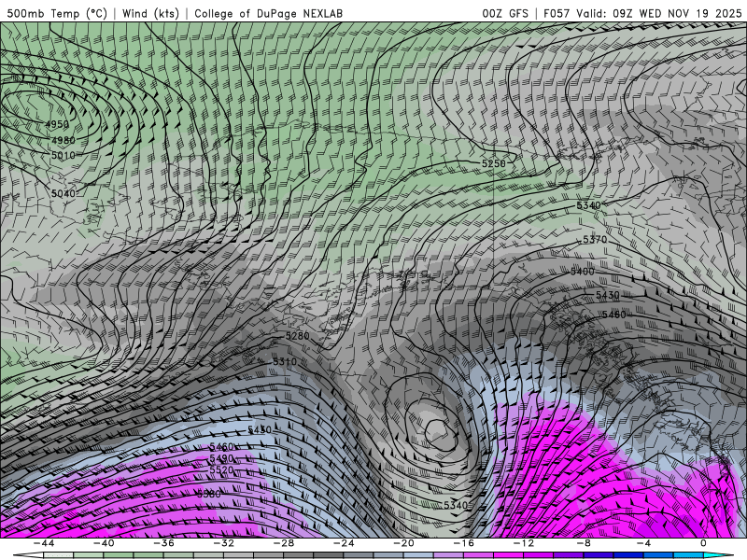This screenshot has height=560, width=747.
Task: Click the 0 color scale tick label
Action: (x=703, y=543)
